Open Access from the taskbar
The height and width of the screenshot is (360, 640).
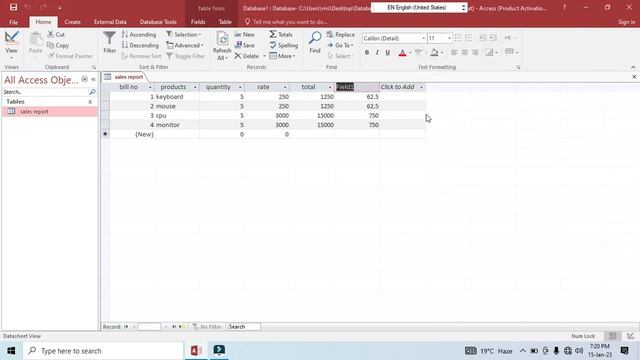point(196,351)
